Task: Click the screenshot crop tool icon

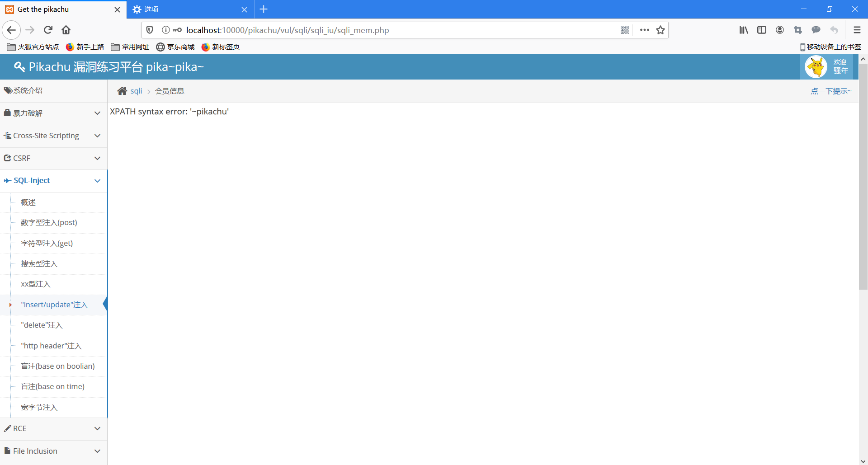Action: click(x=798, y=30)
